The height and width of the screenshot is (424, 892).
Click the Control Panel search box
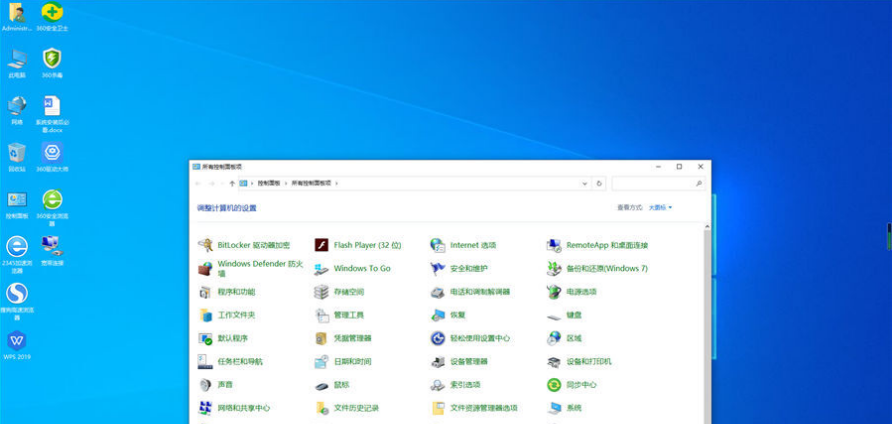[654, 184]
